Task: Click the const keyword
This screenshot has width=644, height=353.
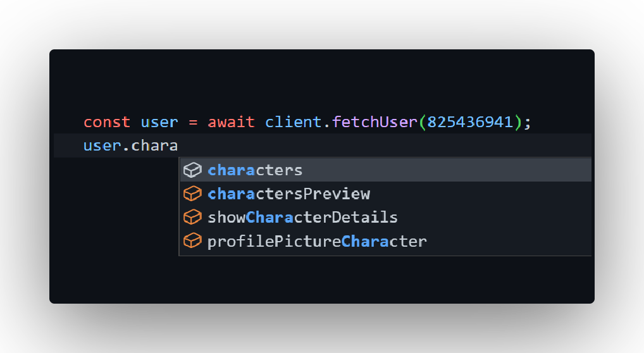Action: tap(107, 121)
